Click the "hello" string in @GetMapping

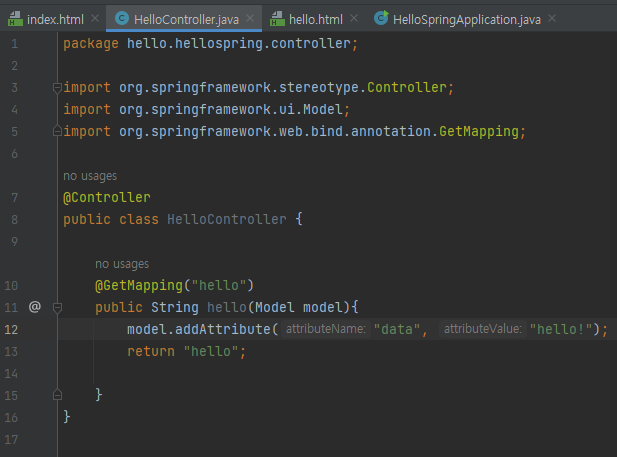tap(219, 285)
